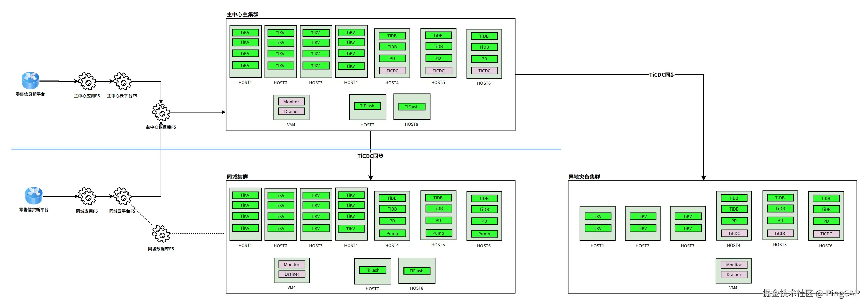The image size is (868, 307).
Task: Select the 主中心云平台F5 gear icon
Action: (122, 81)
